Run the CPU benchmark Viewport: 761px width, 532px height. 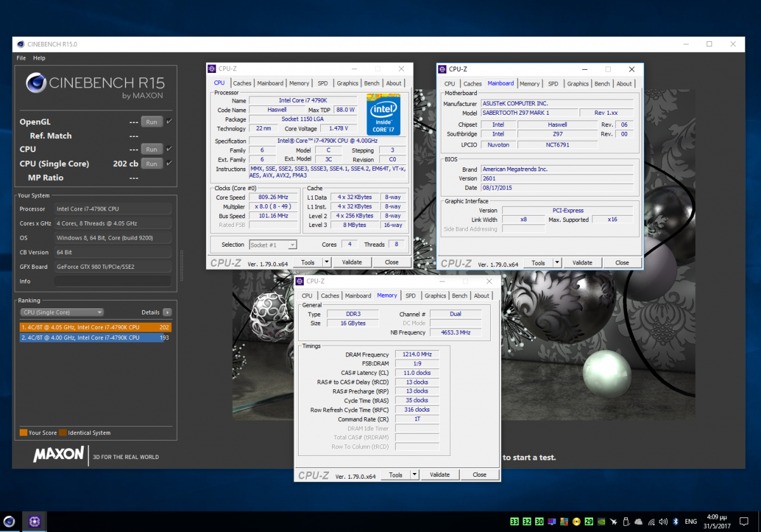click(x=152, y=150)
